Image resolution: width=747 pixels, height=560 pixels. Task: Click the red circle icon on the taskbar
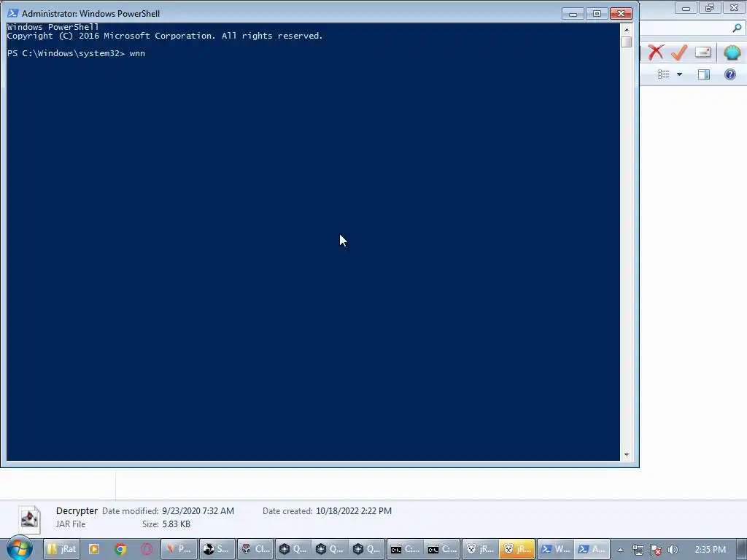pos(146,549)
